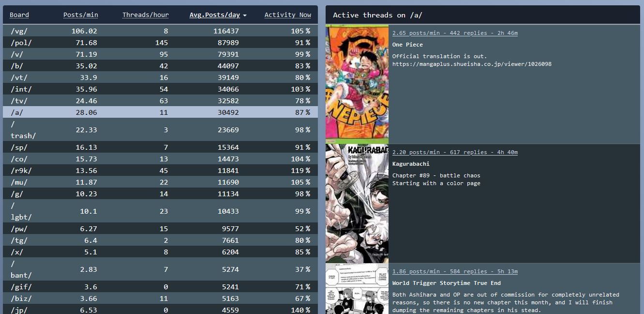Image resolution: width=644 pixels, height=314 pixels.
Task: Click the 145 threads/hour value
Action: point(162,42)
